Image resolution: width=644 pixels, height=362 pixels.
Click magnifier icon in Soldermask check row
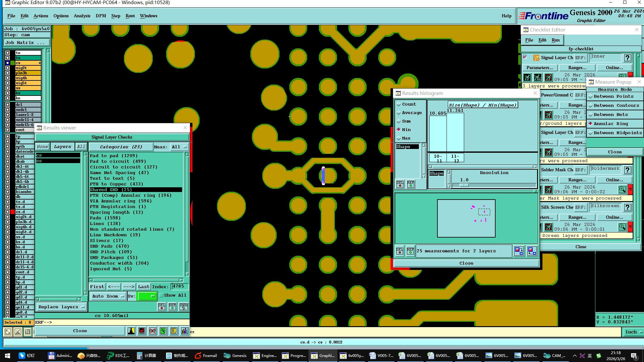[622, 189]
